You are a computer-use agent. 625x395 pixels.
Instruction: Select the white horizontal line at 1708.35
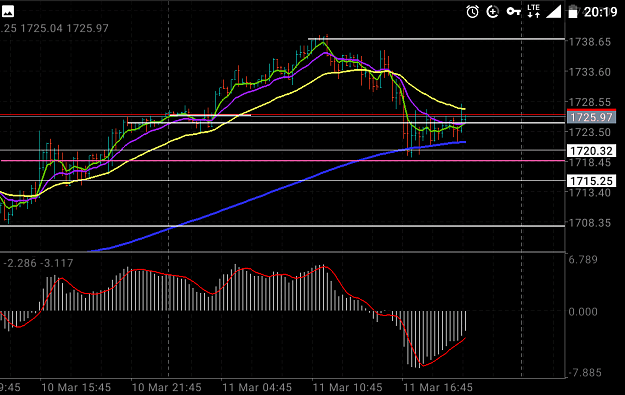(x=282, y=226)
